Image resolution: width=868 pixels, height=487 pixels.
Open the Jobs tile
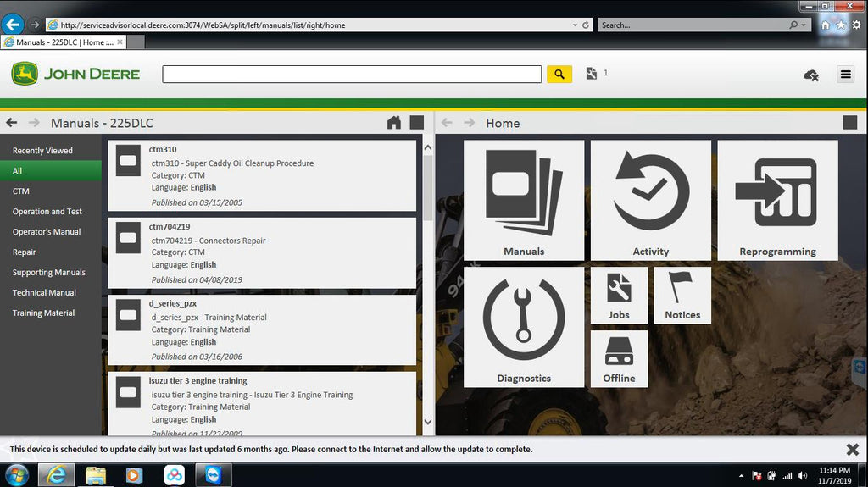(x=619, y=295)
